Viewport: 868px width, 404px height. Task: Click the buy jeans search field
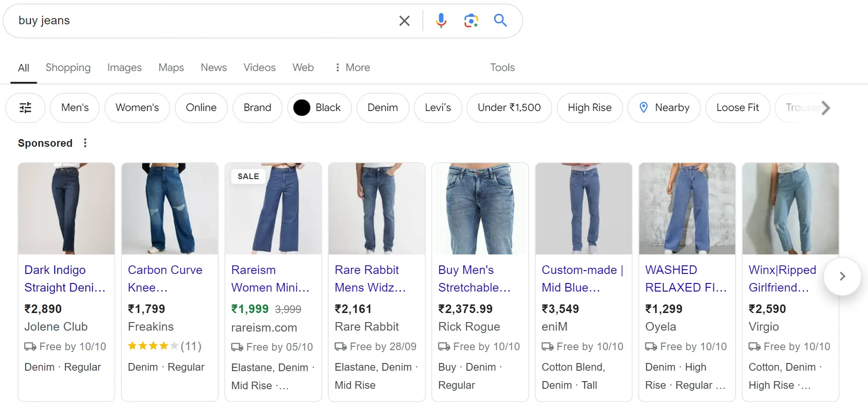point(205,20)
